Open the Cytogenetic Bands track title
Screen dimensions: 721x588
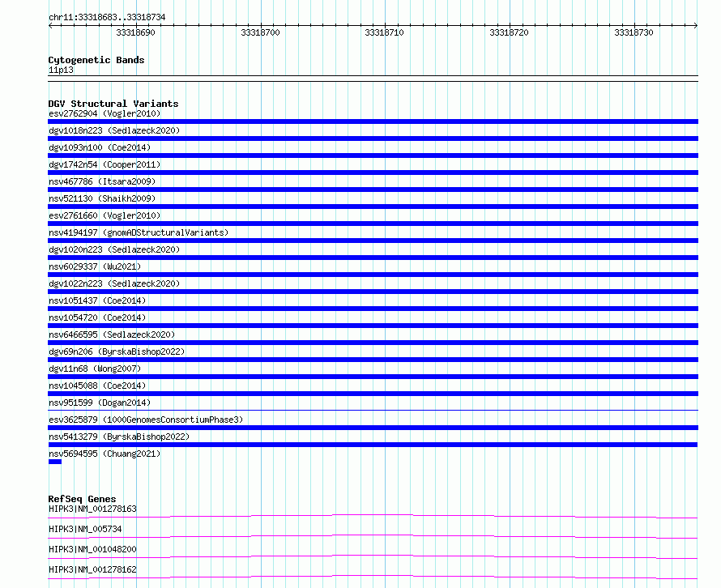pyautogui.click(x=96, y=60)
